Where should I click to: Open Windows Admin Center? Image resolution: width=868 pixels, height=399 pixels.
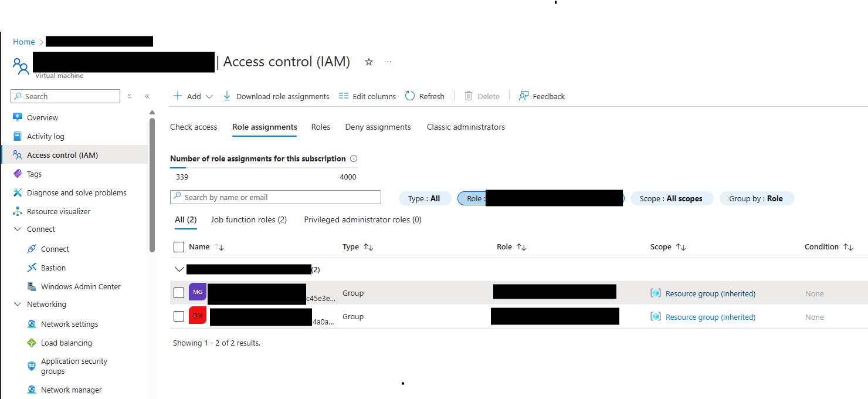point(81,286)
